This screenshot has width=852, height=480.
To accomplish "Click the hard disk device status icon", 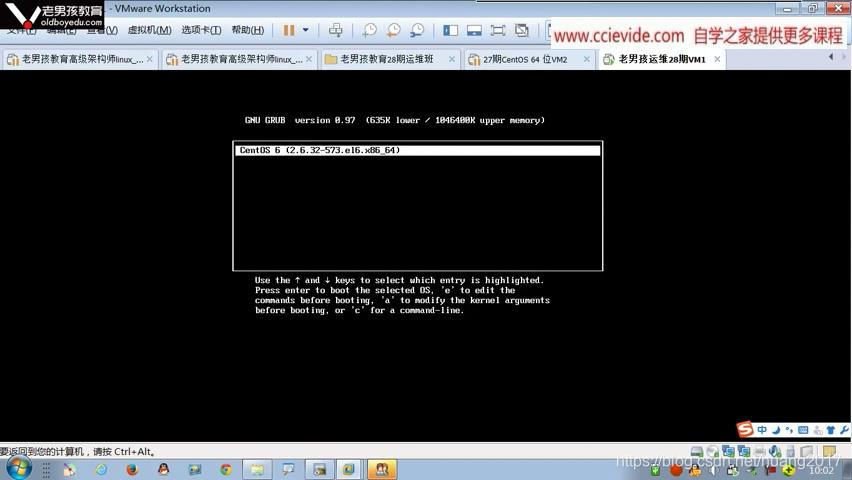I will tap(697, 451).
